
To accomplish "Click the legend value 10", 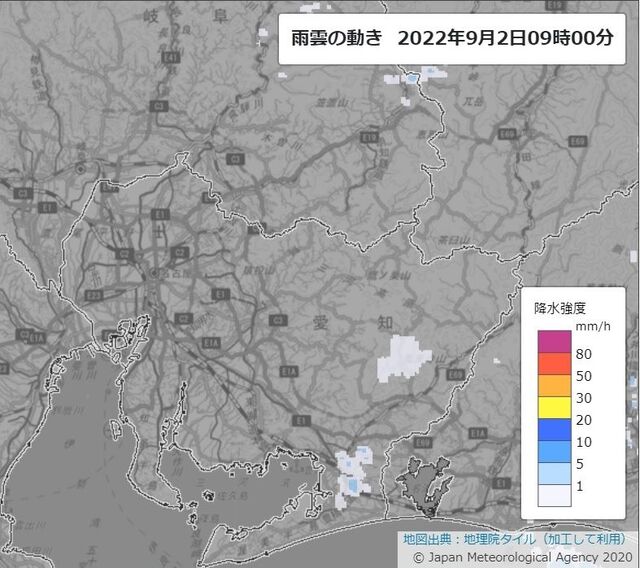I will click(584, 442).
